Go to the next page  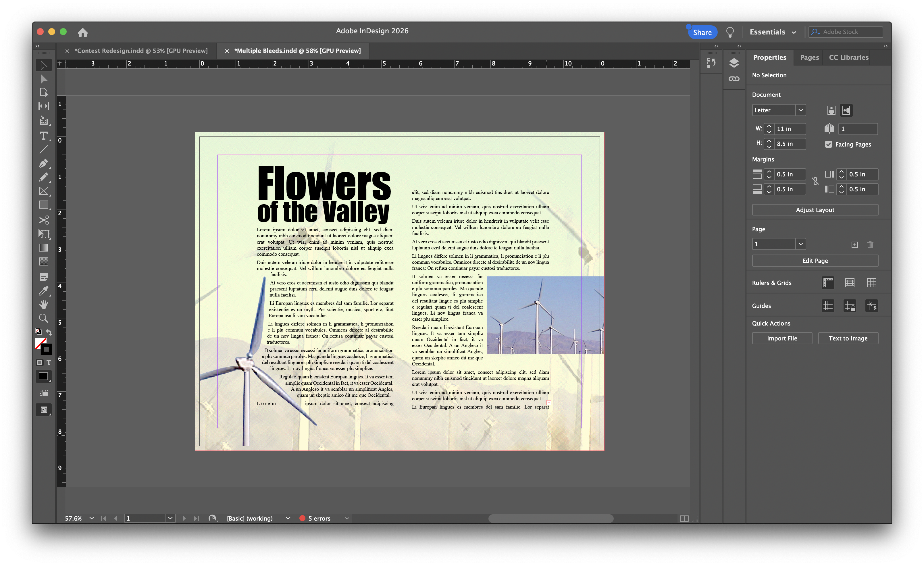pyautogui.click(x=184, y=518)
